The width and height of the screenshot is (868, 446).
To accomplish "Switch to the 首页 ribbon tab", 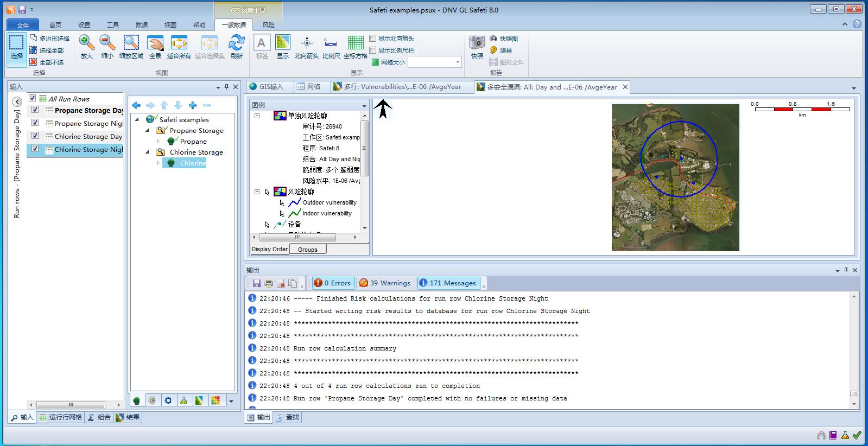I will pyautogui.click(x=55, y=25).
